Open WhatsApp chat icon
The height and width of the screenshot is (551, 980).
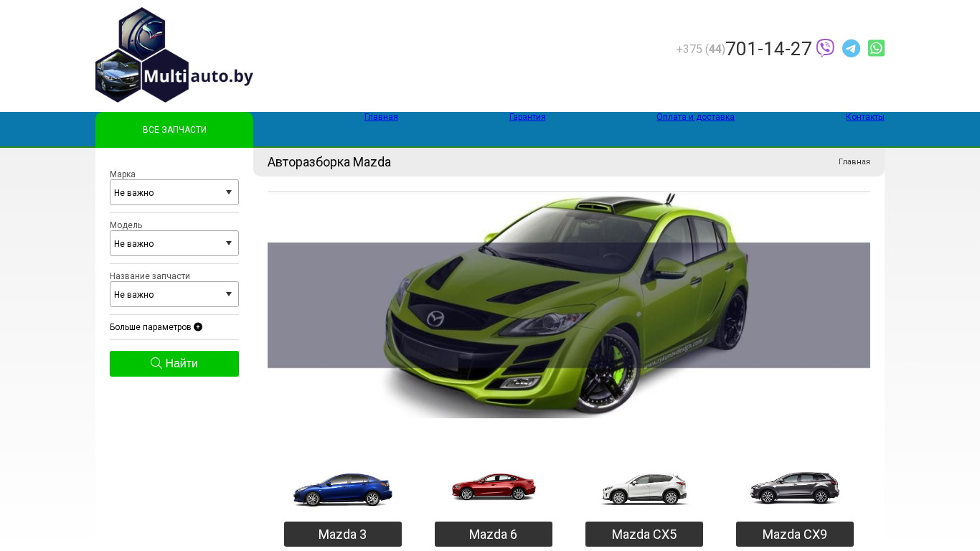click(x=876, y=48)
